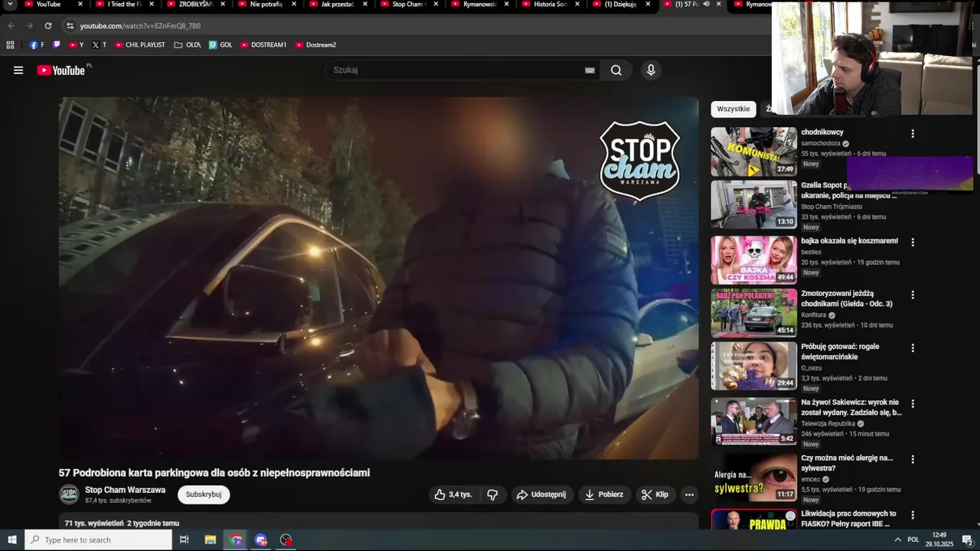Download the video using Pobierz
980x551 pixels.
(x=604, y=494)
